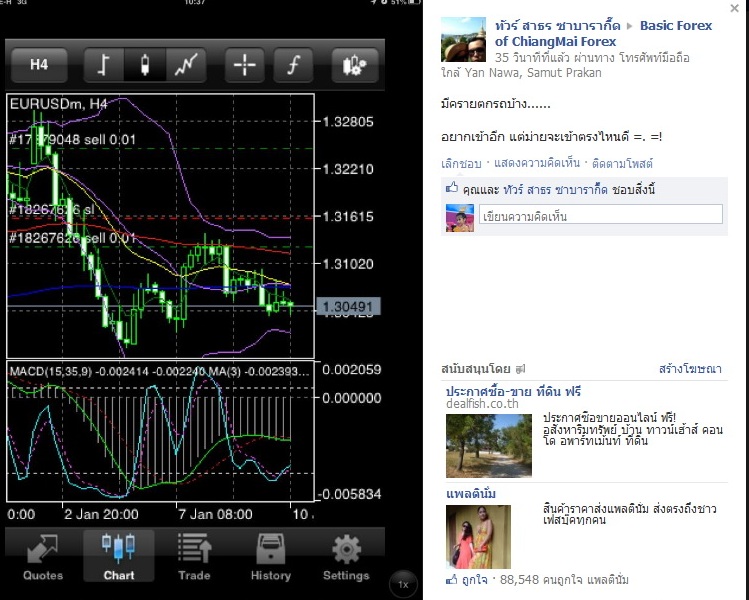
Task: Click the 1x zoom button
Action: click(403, 584)
